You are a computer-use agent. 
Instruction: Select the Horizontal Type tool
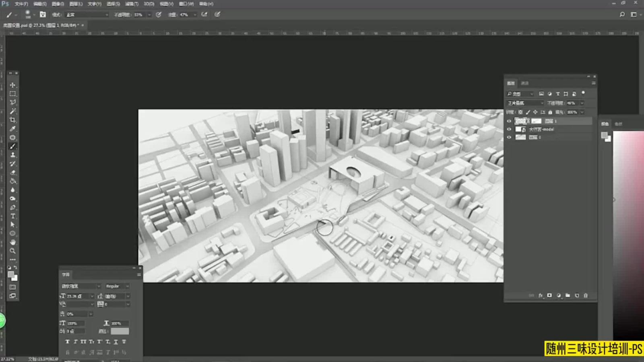pyautogui.click(x=12, y=216)
